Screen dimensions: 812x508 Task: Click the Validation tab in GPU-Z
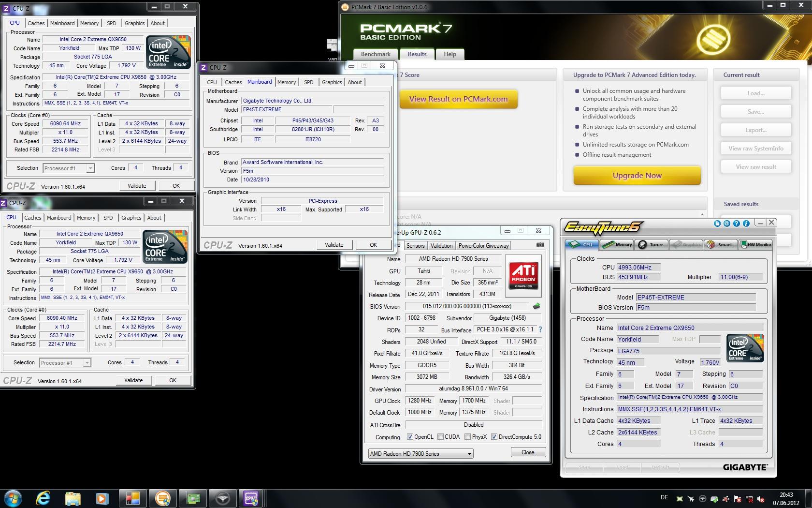point(441,246)
